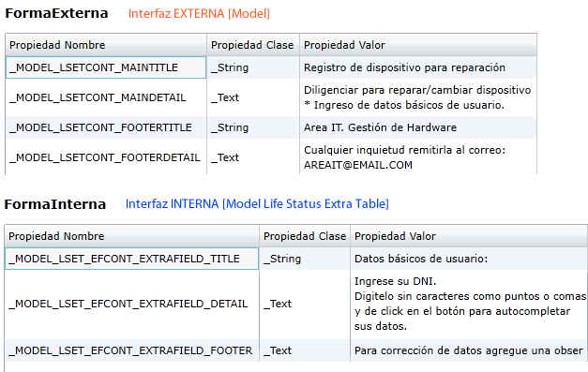Click the Propiedad Nombre header in FormaExterna table
Image resolution: width=588 pixels, height=372 pixels.
coord(57,45)
